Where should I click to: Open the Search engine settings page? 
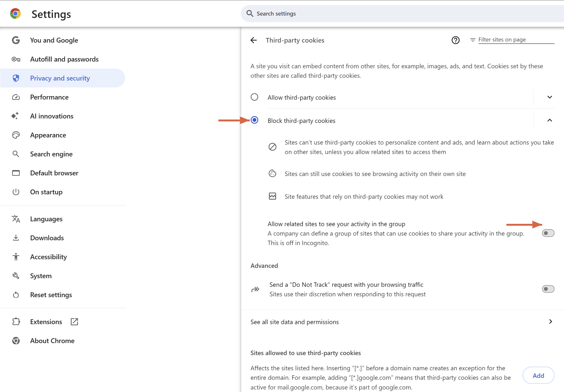pos(63,154)
